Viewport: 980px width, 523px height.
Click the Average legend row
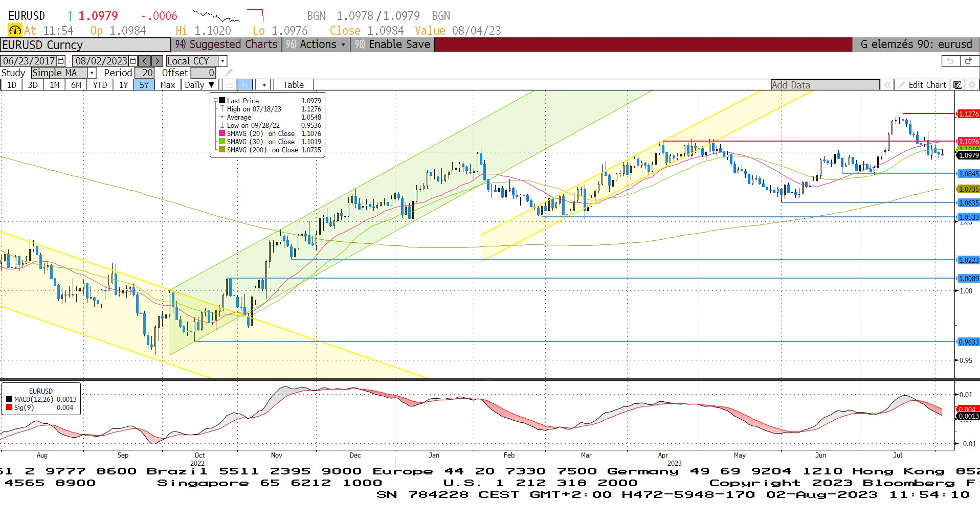click(271, 117)
